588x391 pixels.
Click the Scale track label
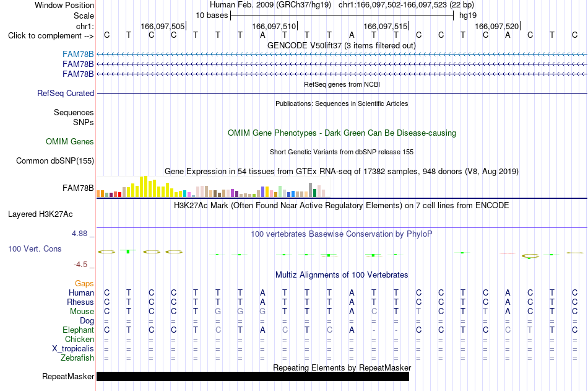point(84,15)
